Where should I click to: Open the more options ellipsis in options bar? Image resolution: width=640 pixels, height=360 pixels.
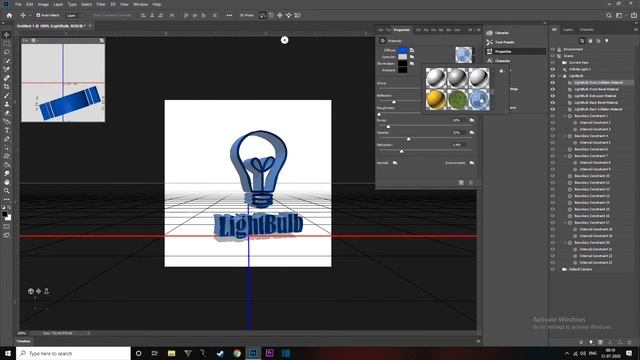tap(229, 15)
